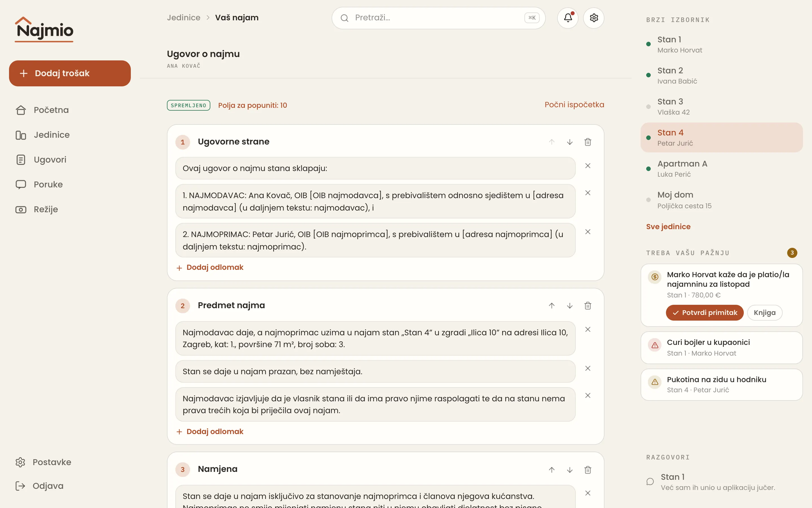
Task: Open Sve jedinice link
Action: (x=668, y=227)
